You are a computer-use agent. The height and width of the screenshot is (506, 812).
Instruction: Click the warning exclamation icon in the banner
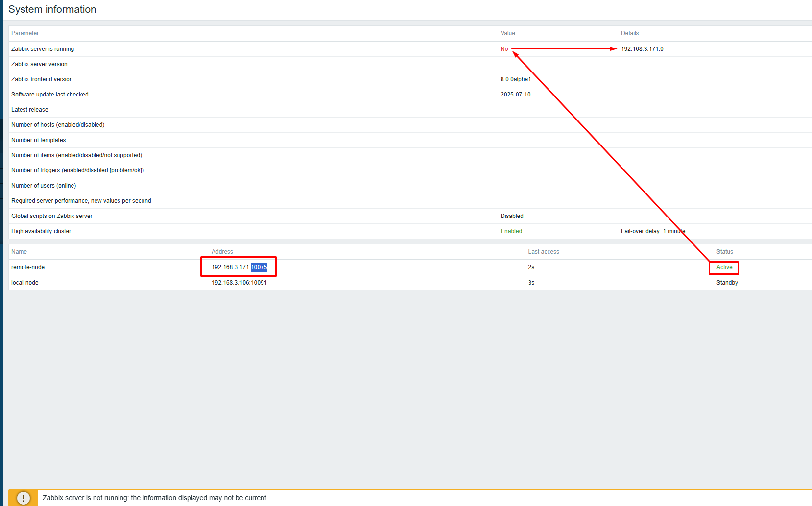click(x=23, y=498)
